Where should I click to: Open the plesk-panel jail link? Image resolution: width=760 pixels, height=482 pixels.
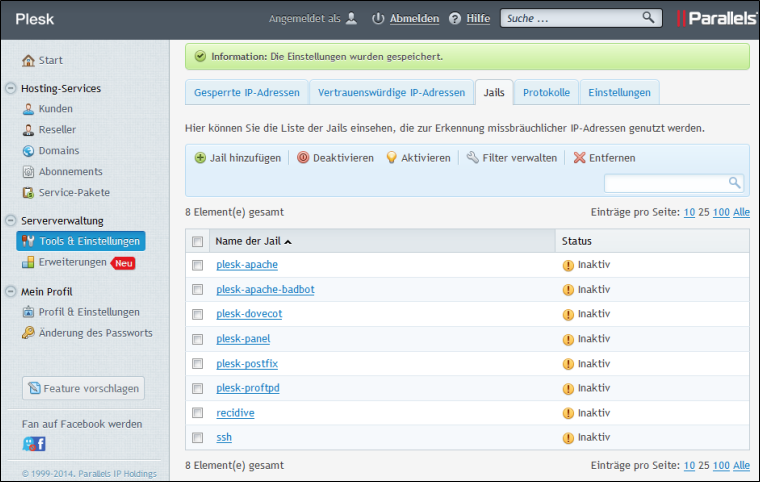(x=243, y=338)
